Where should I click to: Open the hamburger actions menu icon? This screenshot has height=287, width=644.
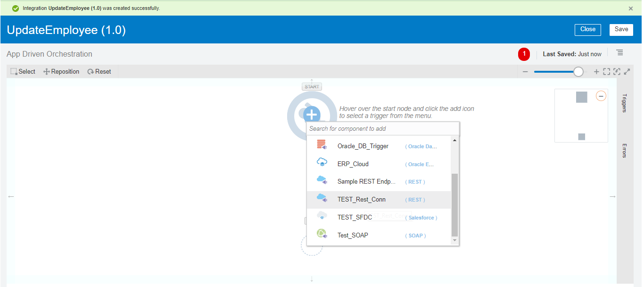(620, 52)
